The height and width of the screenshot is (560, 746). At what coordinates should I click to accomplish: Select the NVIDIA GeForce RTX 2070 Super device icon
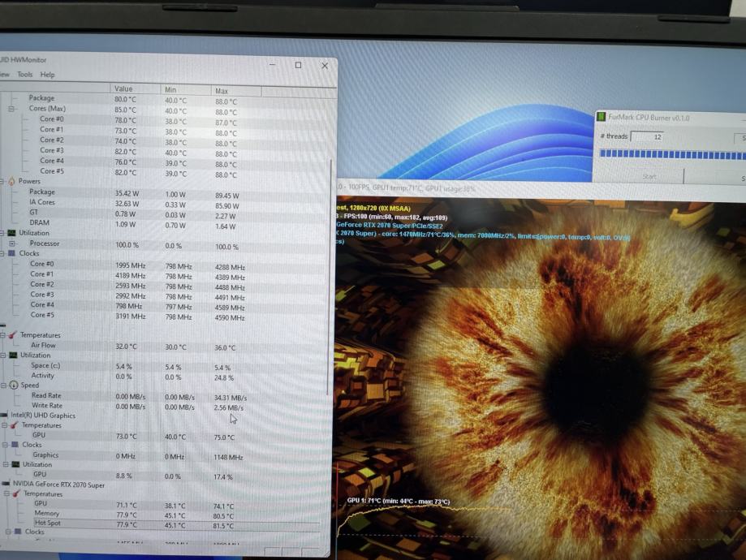pyautogui.click(x=6, y=484)
